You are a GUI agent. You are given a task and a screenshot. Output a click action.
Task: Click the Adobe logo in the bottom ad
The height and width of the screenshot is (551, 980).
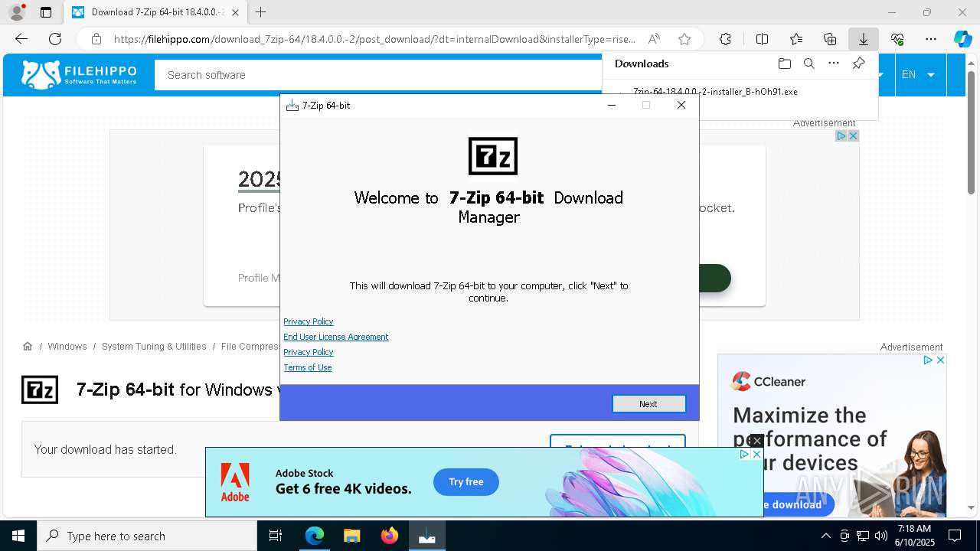235,483
